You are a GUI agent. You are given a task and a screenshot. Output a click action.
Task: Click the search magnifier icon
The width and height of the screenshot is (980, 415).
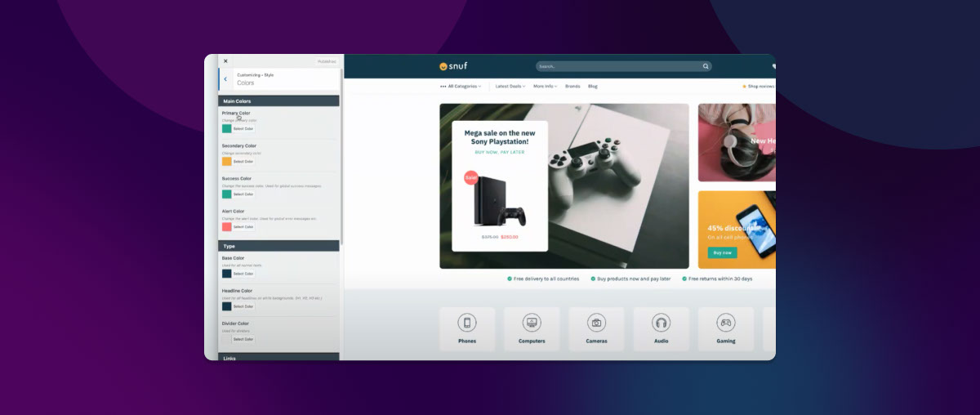706,66
